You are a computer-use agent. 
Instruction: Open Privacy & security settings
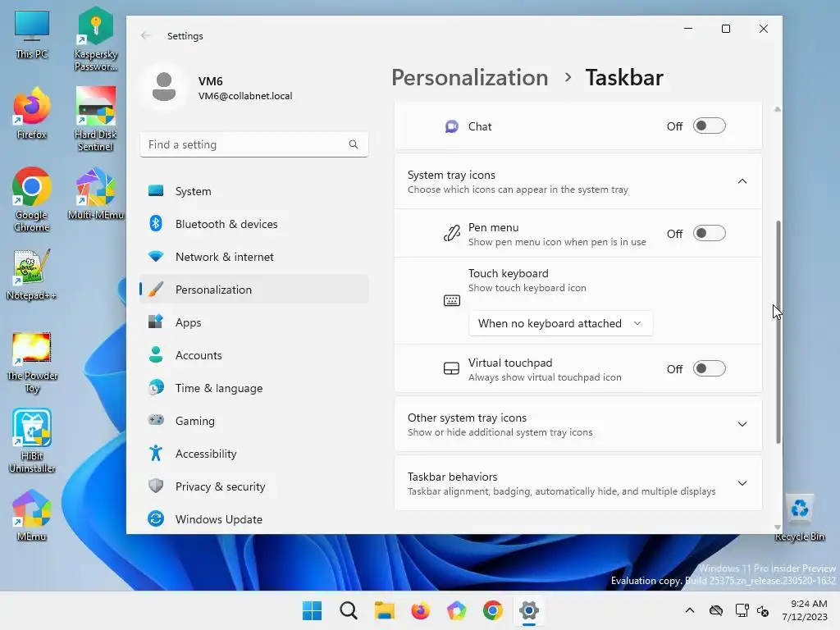tap(254, 486)
